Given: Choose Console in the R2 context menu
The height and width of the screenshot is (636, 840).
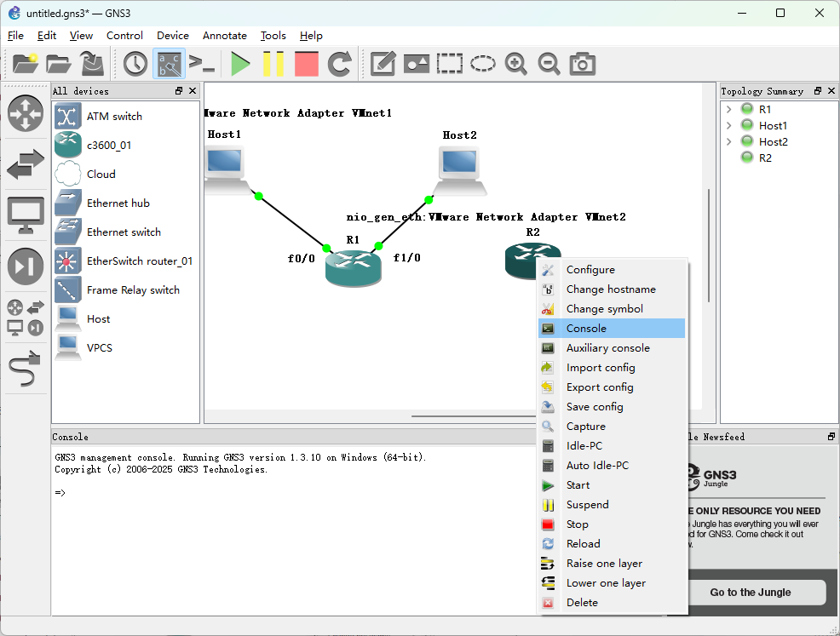Looking at the screenshot, I should point(612,328).
